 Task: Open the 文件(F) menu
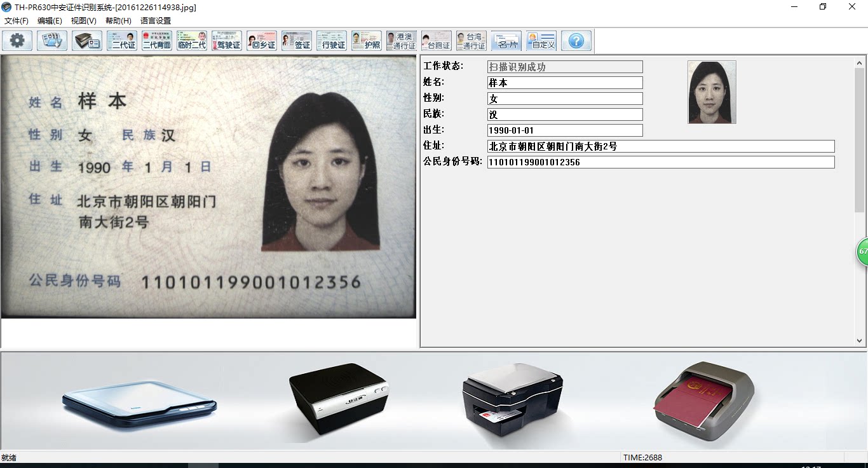tap(17, 21)
